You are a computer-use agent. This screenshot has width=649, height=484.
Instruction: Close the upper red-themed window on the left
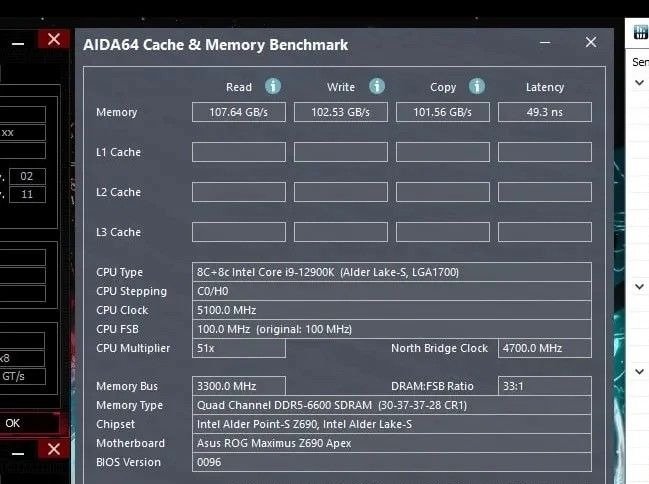click(x=53, y=39)
